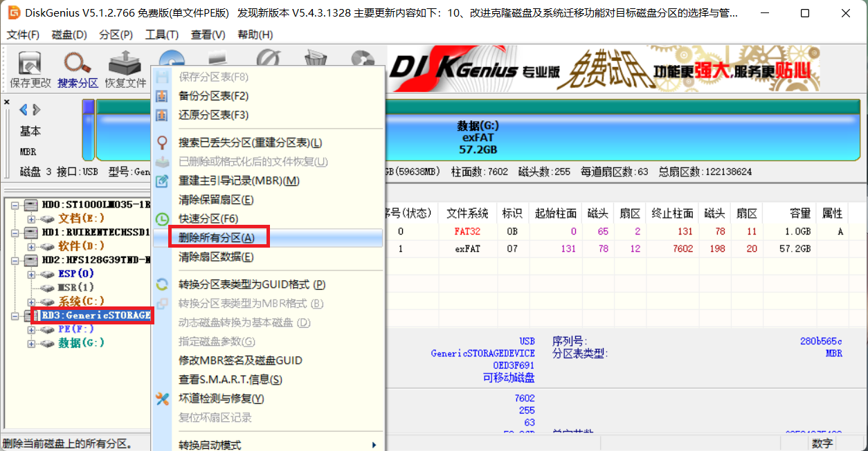This screenshot has width=868, height=451.
Task: Open the 转换启动模式 submenu arrow
Action: (374, 445)
